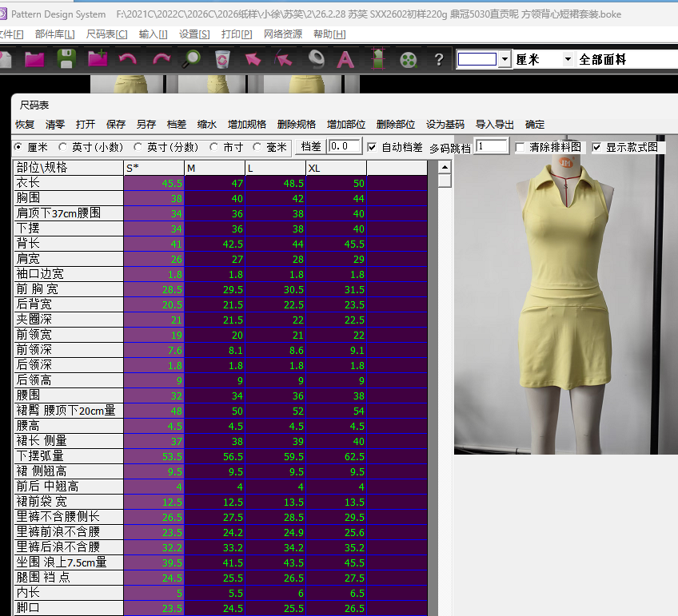Click the 增加规格 button
The height and width of the screenshot is (616, 678).
(247, 125)
